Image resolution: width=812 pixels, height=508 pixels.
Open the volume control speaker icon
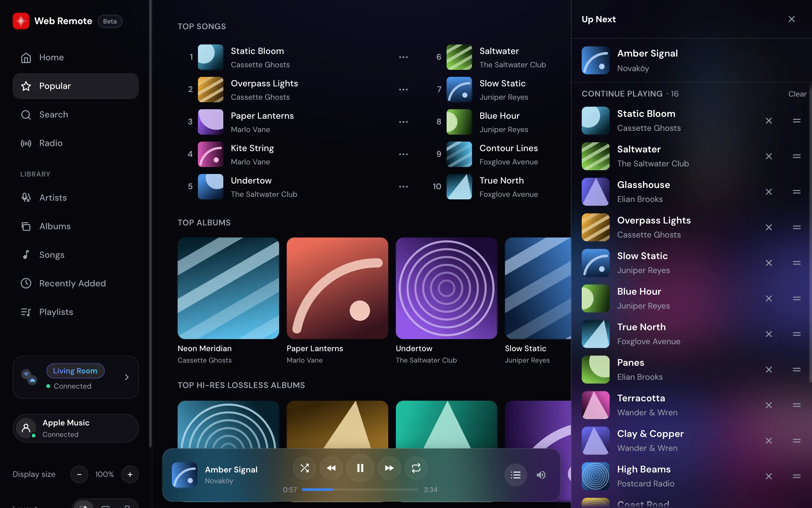(541, 475)
